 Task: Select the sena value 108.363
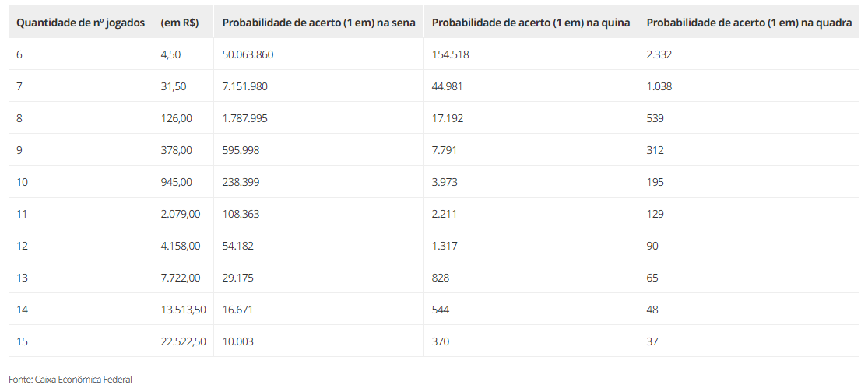(241, 214)
